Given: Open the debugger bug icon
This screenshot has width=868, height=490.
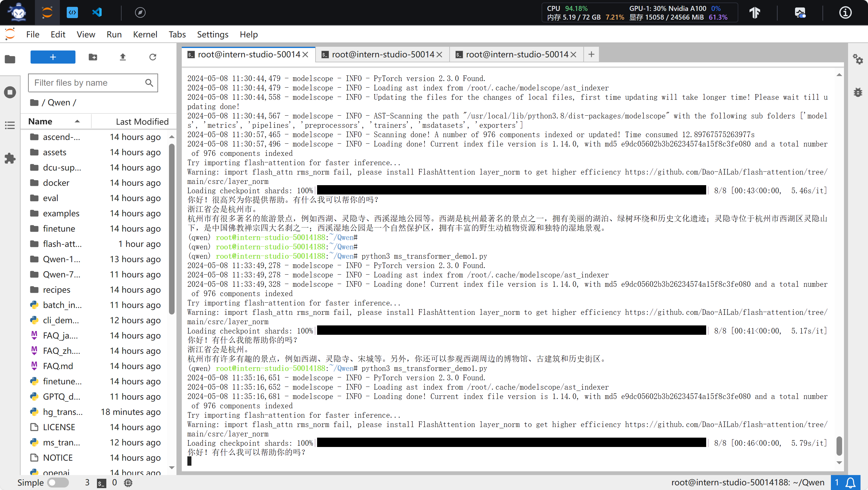Looking at the screenshot, I should point(857,92).
